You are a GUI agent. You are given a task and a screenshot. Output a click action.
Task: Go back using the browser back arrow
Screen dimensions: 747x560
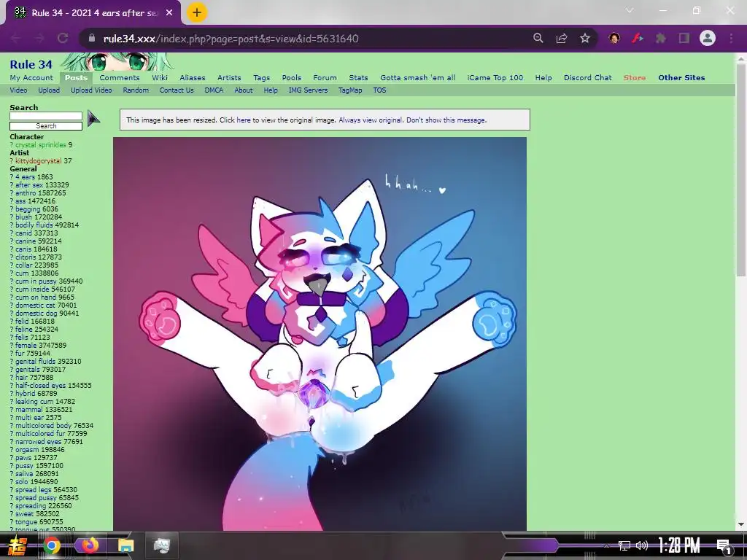point(15,39)
